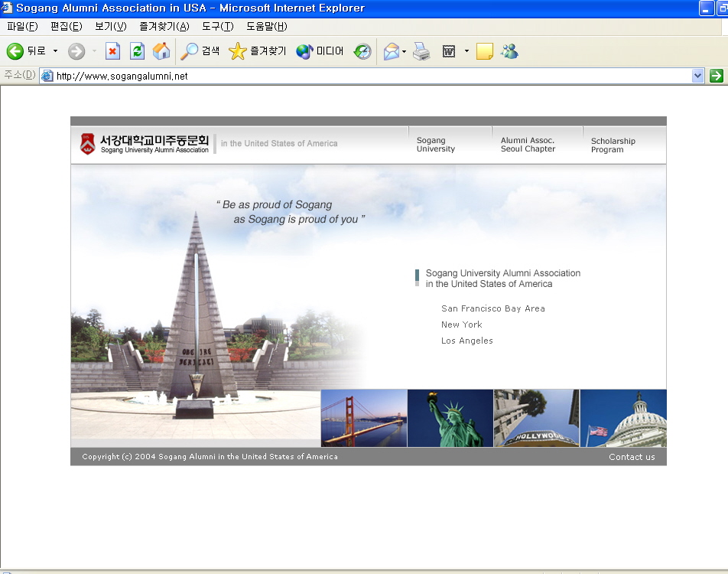The image size is (728, 574).
Task: Open the 즐겨찾기(A) menu in menu bar
Action: click(164, 27)
